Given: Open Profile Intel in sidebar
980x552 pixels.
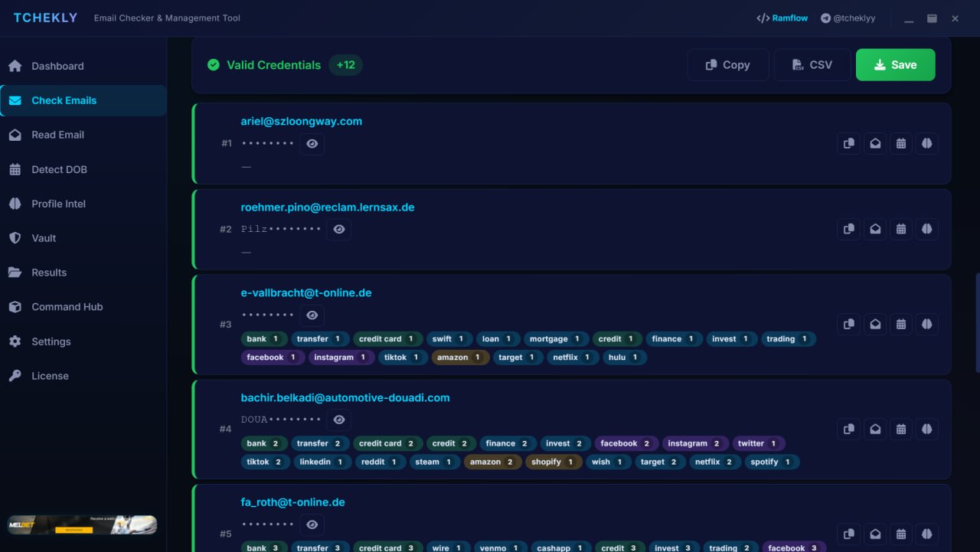Looking at the screenshot, I should click(83, 204).
